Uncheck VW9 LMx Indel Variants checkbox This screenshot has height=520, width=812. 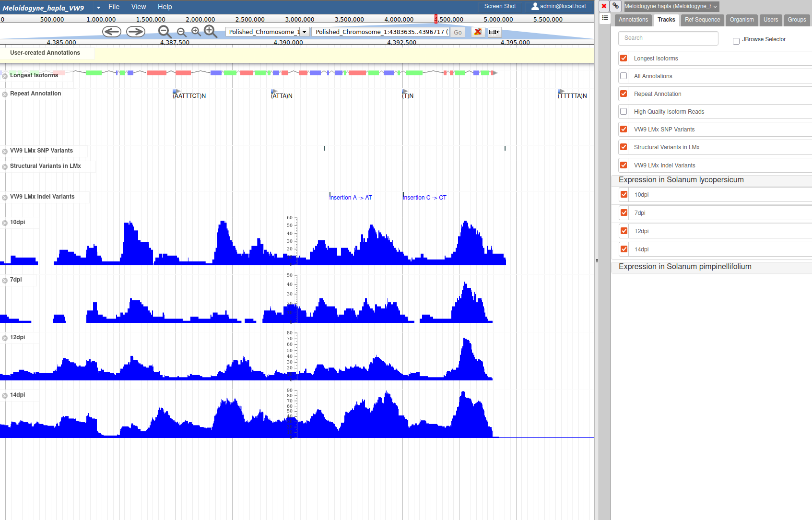[x=624, y=165]
